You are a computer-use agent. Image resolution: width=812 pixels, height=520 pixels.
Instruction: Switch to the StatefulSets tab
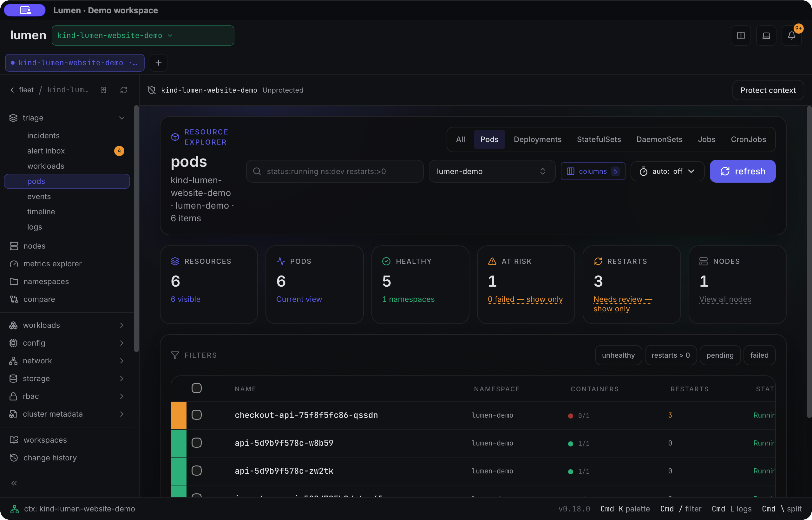(x=599, y=140)
